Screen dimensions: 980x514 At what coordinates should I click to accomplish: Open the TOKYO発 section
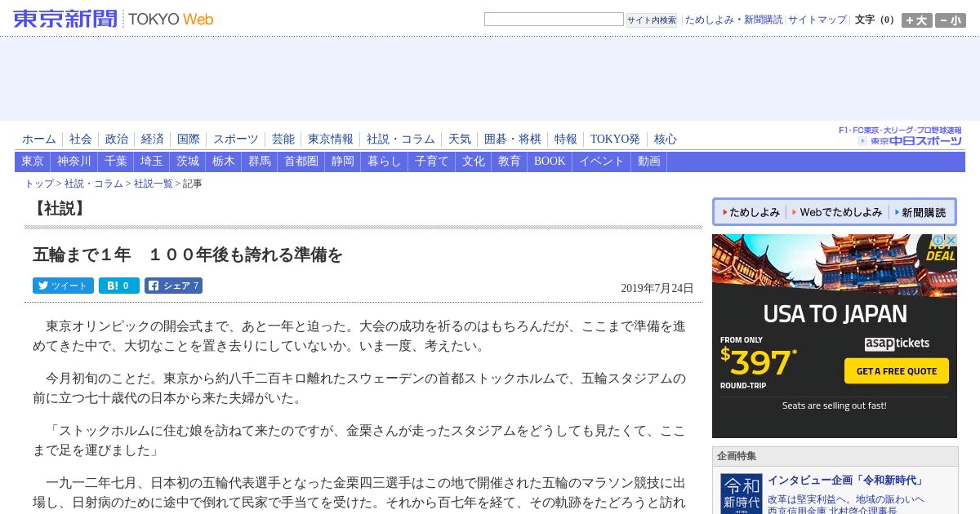[x=616, y=140]
